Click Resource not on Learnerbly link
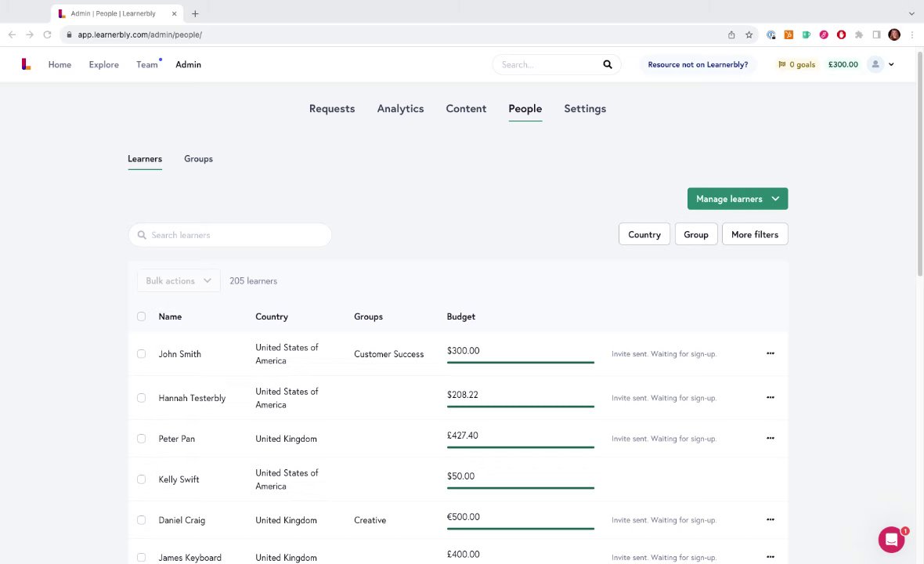 point(698,65)
